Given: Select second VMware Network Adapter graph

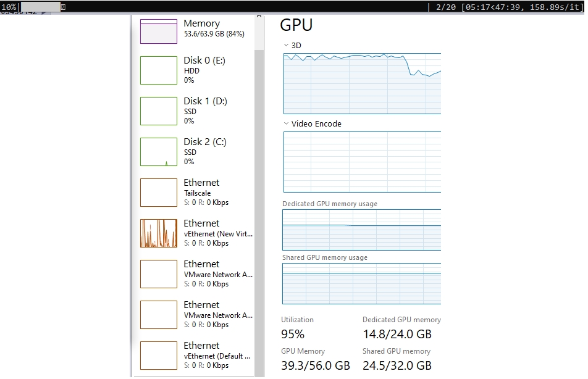Looking at the screenshot, I should (159, 315).
